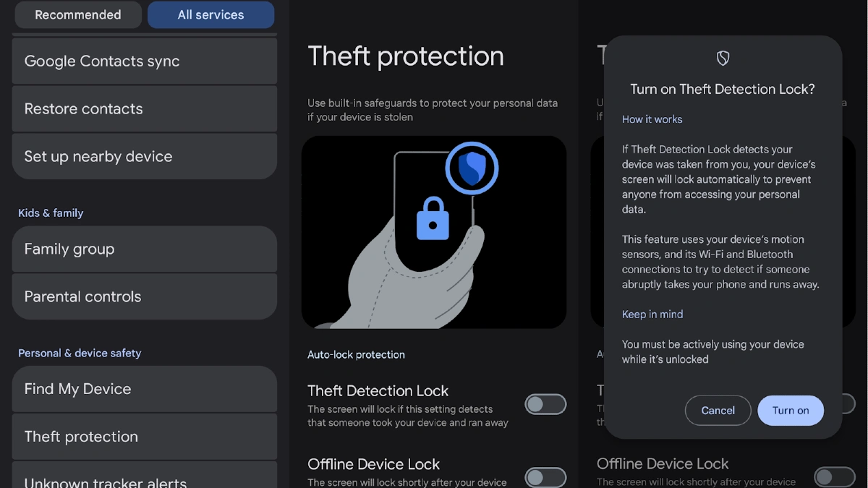Confirm with the Turn on button
Viewport: 868px width, 488px height.
[x=791, y=410]
